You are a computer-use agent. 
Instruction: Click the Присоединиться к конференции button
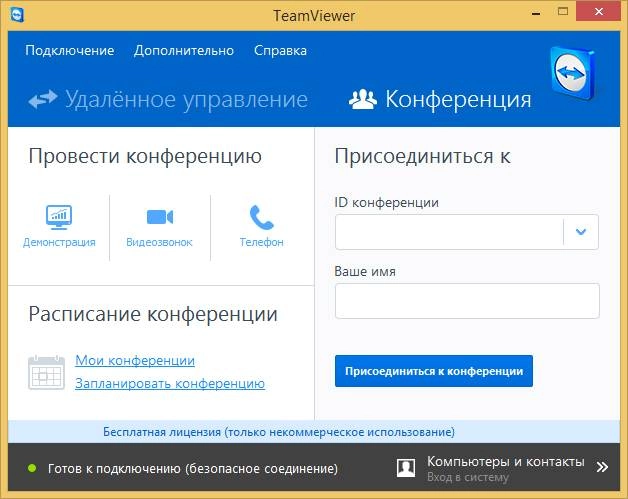[x=434, y=371]
